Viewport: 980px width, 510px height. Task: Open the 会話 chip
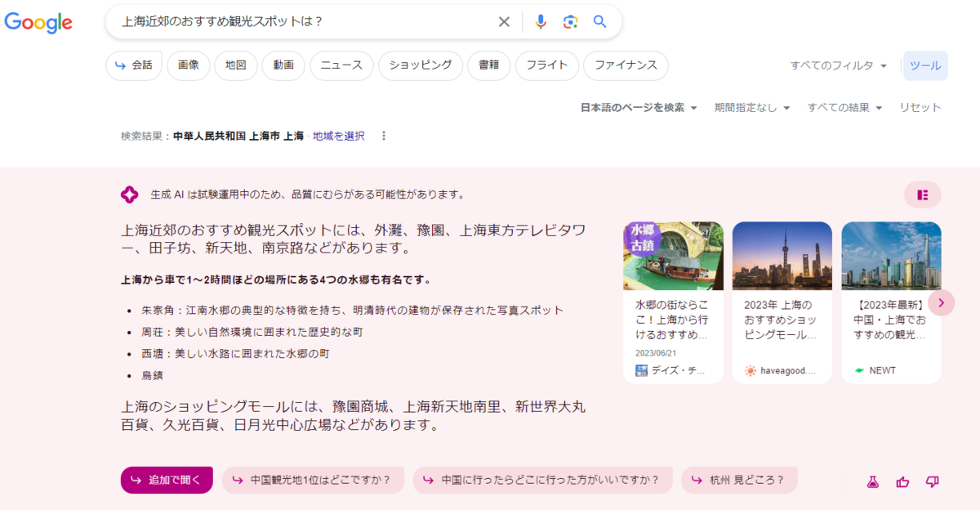tap(134, 65)
